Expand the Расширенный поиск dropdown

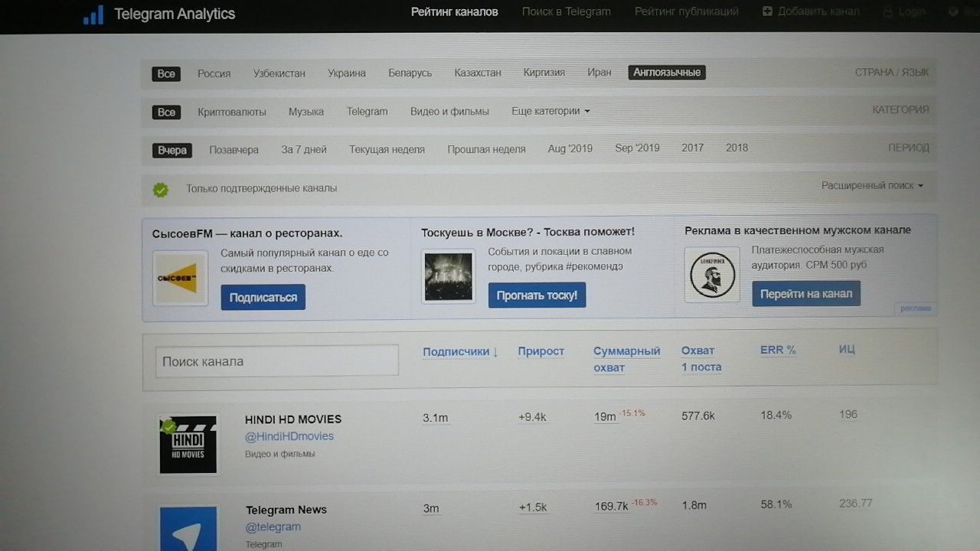pos(872,185)
